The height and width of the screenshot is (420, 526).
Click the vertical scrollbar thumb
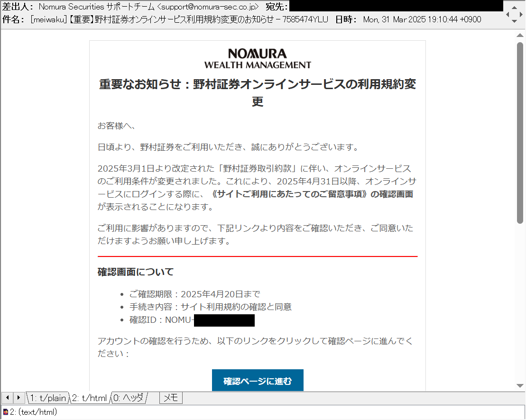click(520, 133)
